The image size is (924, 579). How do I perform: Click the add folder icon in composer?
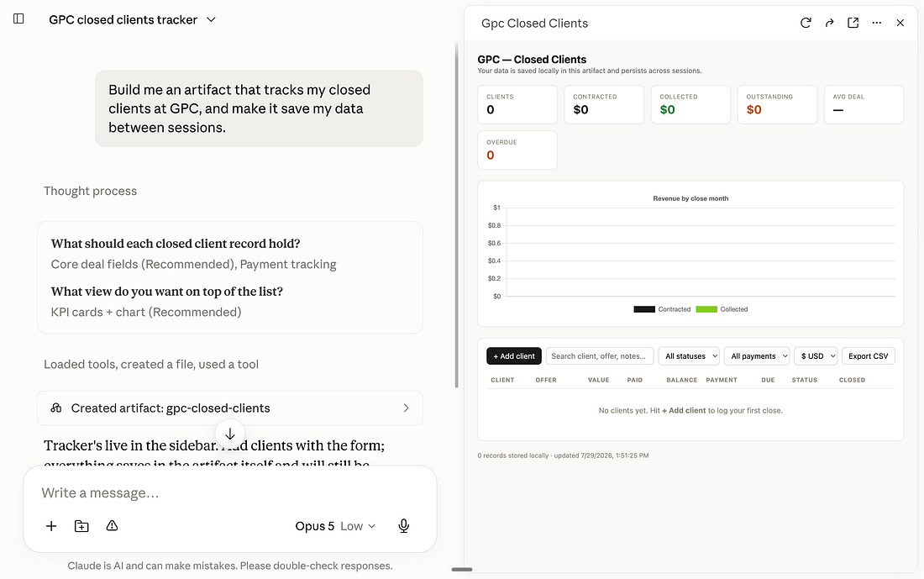pyautogui.click(x=81, y=526)
